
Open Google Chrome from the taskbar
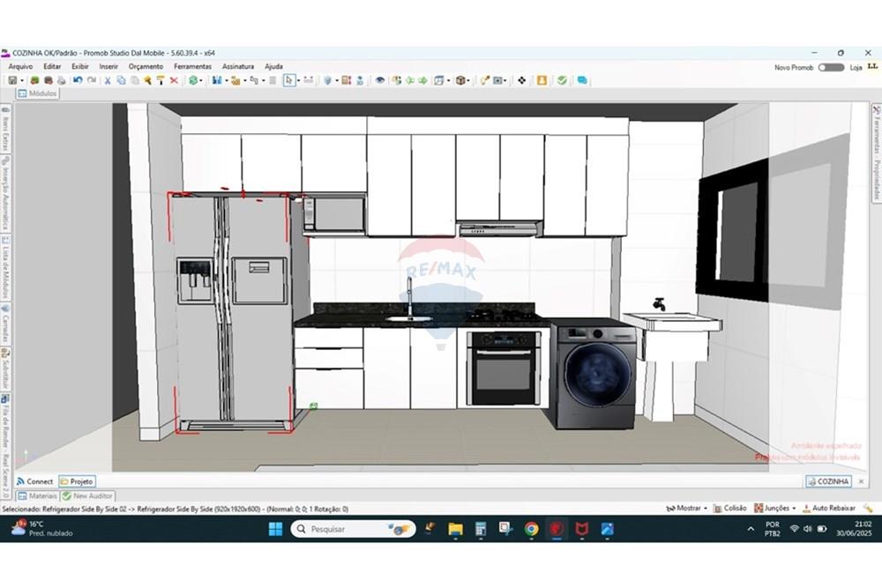pos(531,529)
